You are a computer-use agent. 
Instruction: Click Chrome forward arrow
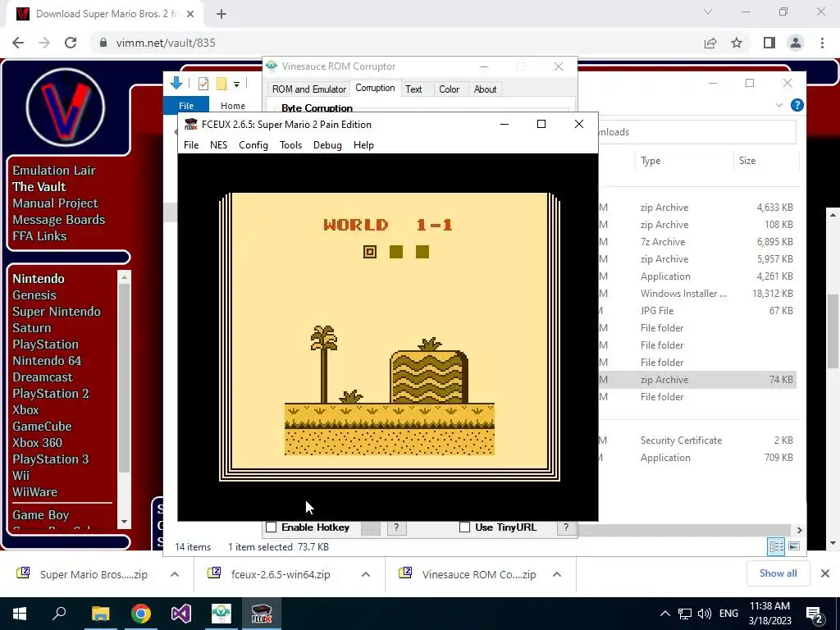44,43
